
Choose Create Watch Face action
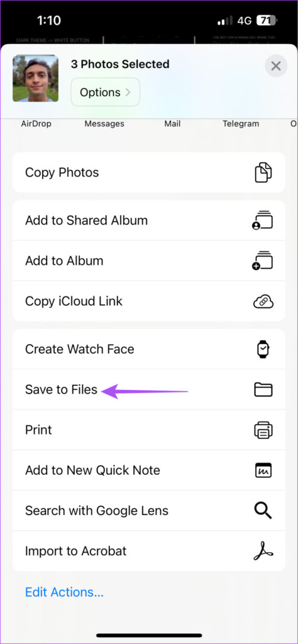pyautogui.click(x=149, y=349)
